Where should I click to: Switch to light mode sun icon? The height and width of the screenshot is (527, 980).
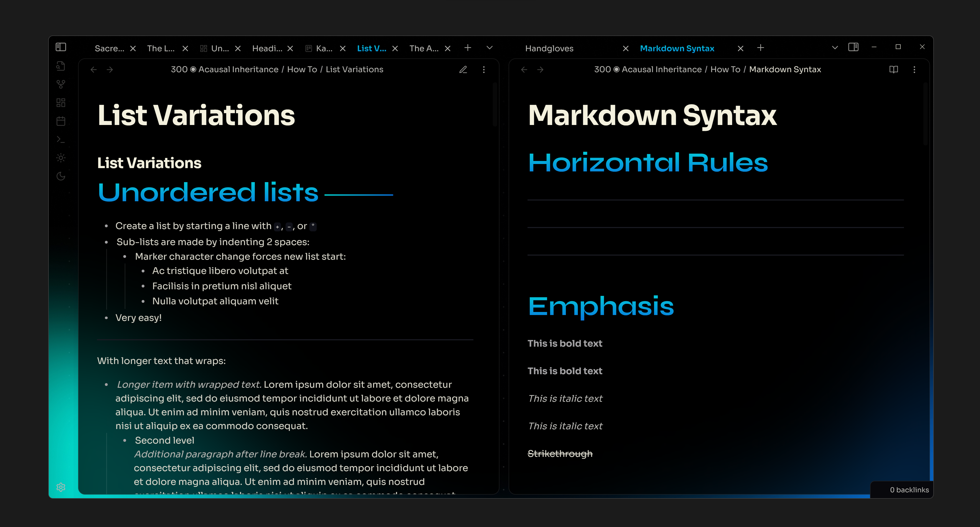tap(61, 158)
